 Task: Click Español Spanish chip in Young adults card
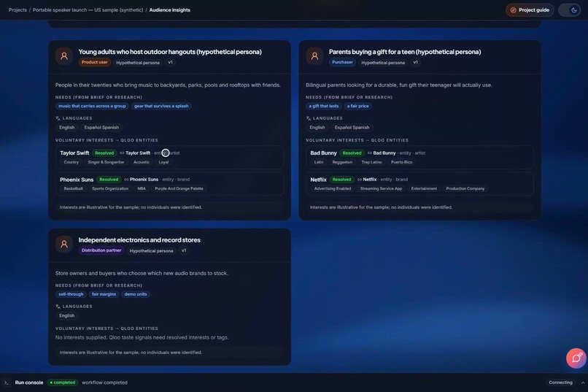[x=101, y=128]
